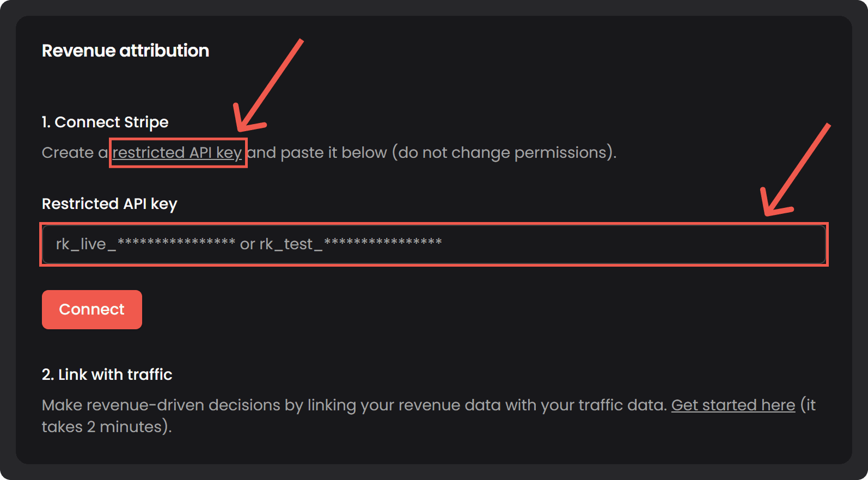The width and height of the screenshot is (868, 480).
Task: Click the "and paste it below" text
Action: (x=317, y=153)
